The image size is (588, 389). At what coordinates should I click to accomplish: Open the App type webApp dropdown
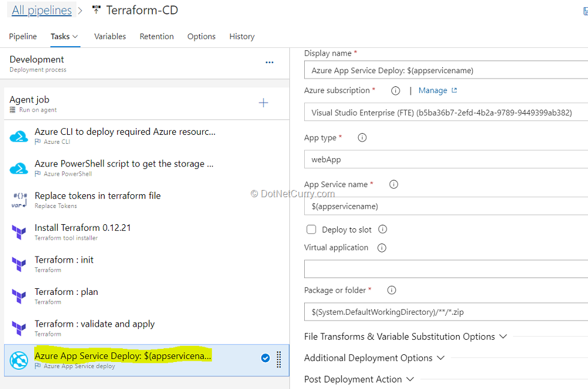click(446, 159)
